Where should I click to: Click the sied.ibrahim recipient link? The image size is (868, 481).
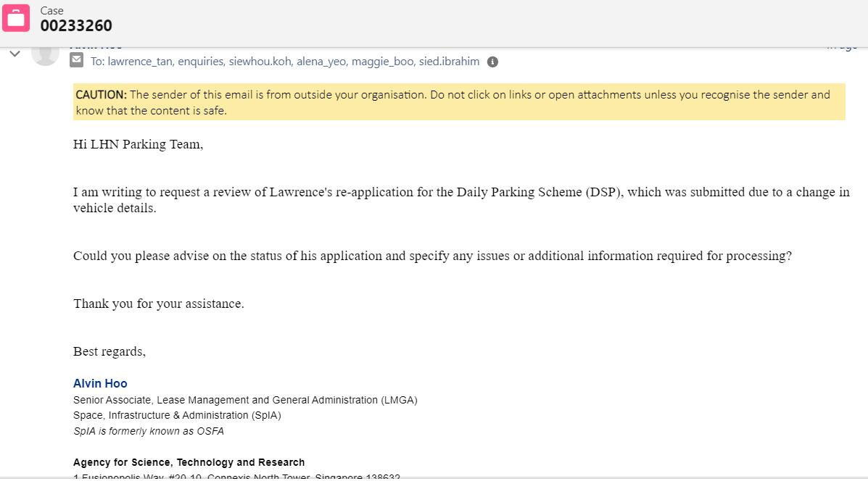tap(449, 62)
